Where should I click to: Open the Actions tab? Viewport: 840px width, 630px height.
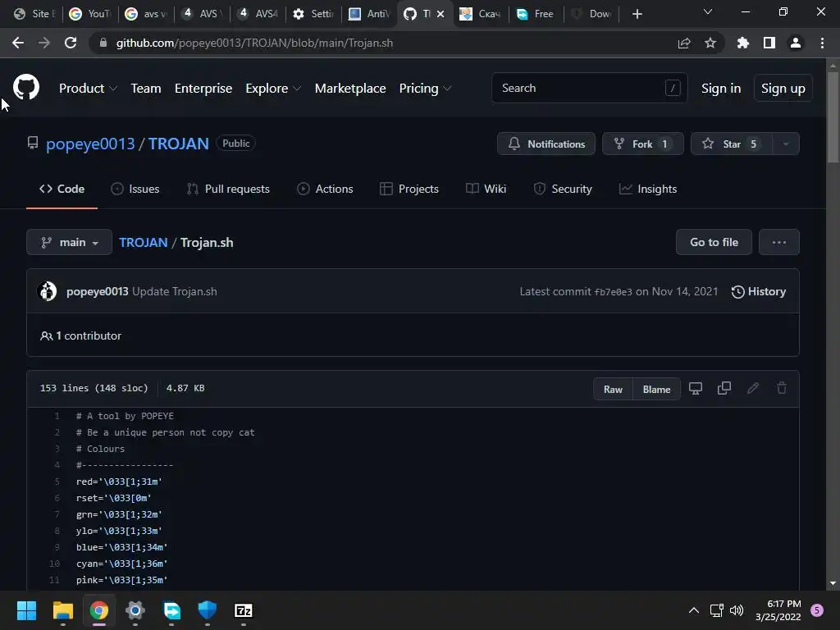click(x=325, y=189)
